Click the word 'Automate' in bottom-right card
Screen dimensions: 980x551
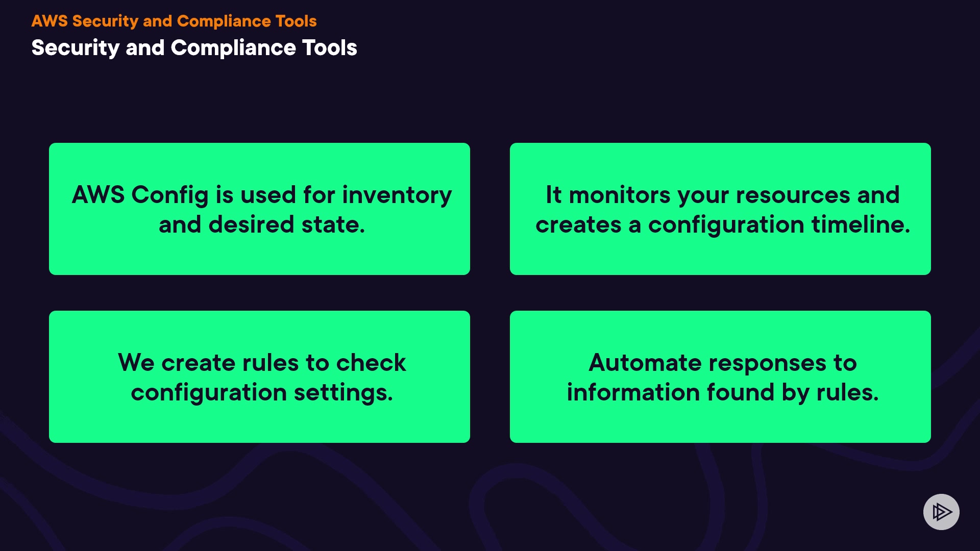[645, 363]
